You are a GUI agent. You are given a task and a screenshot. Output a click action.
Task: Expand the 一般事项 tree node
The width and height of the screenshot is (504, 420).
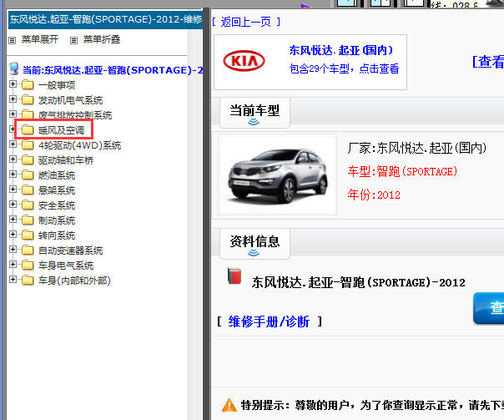pos(13,84)
